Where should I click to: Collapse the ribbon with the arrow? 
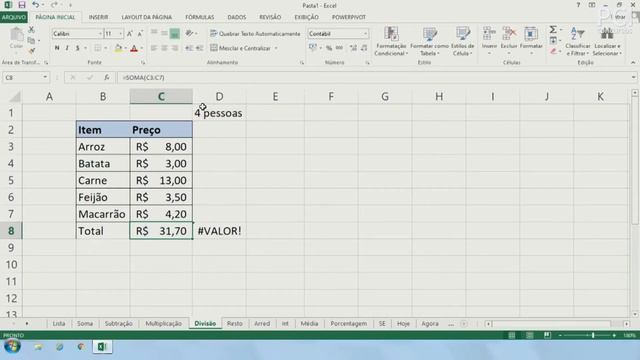633,62
